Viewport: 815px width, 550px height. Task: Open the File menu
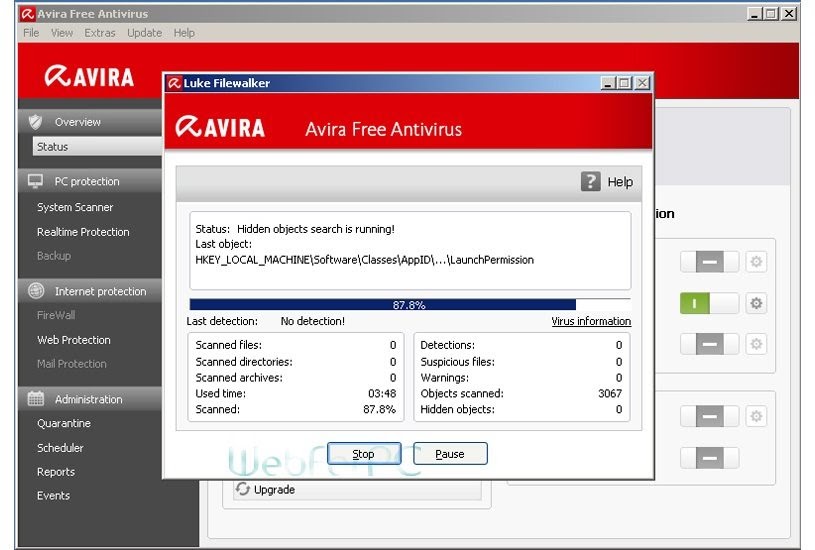click(x=31, y=33)
